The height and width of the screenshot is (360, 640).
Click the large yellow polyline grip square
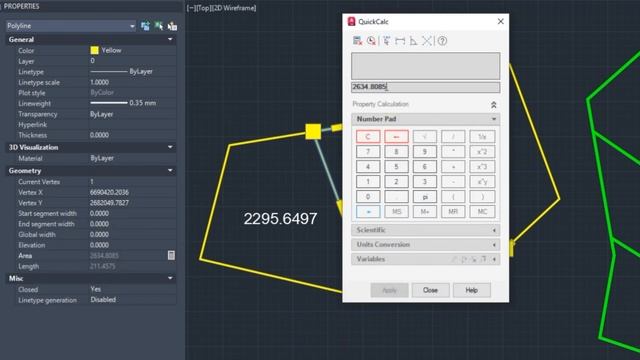coord(313,131)
